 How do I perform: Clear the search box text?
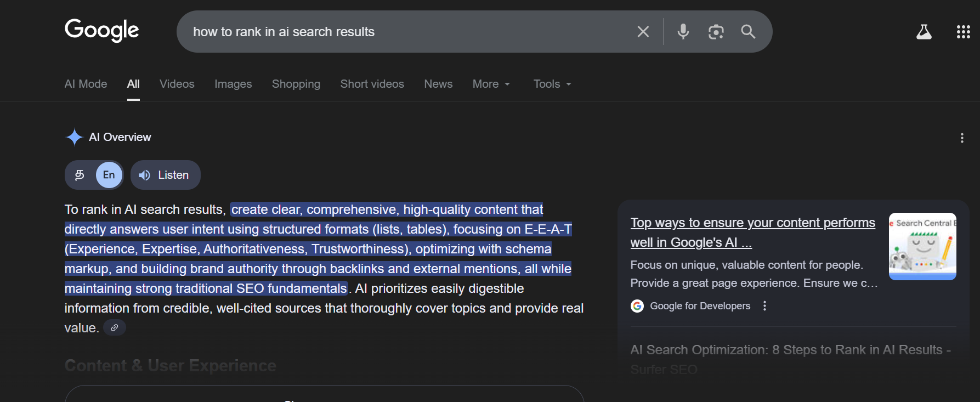[x=643, y=32]
